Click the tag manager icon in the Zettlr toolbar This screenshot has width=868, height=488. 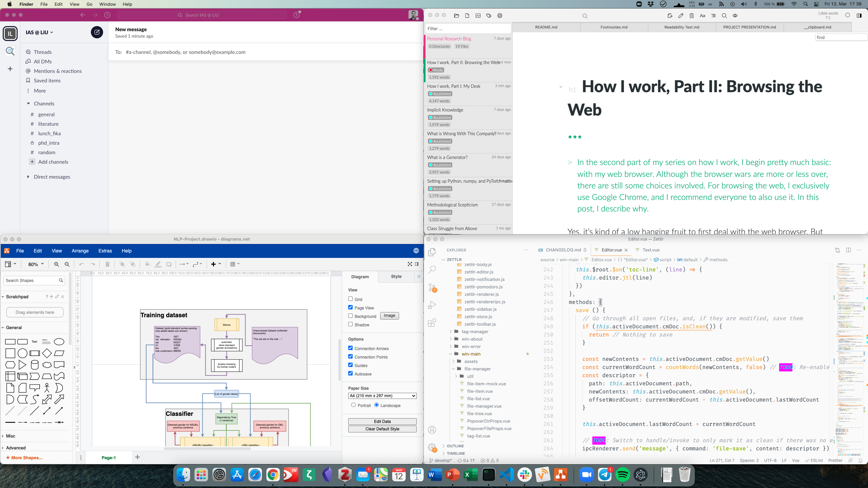(489, 16)
